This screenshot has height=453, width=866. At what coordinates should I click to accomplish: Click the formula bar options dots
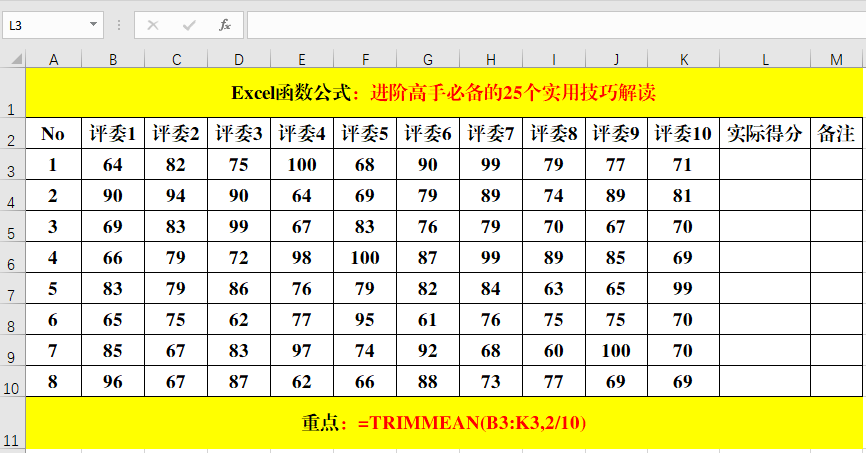point(119,25)
